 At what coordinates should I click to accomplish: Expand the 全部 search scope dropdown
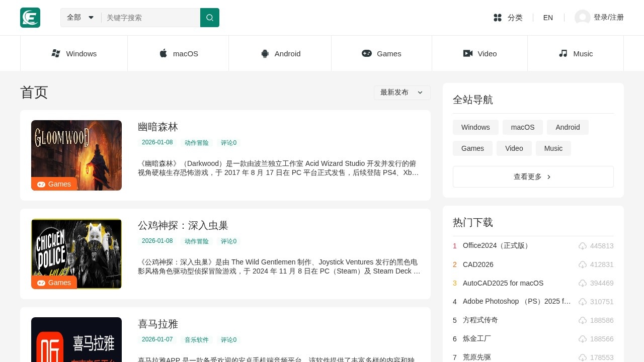80,18
